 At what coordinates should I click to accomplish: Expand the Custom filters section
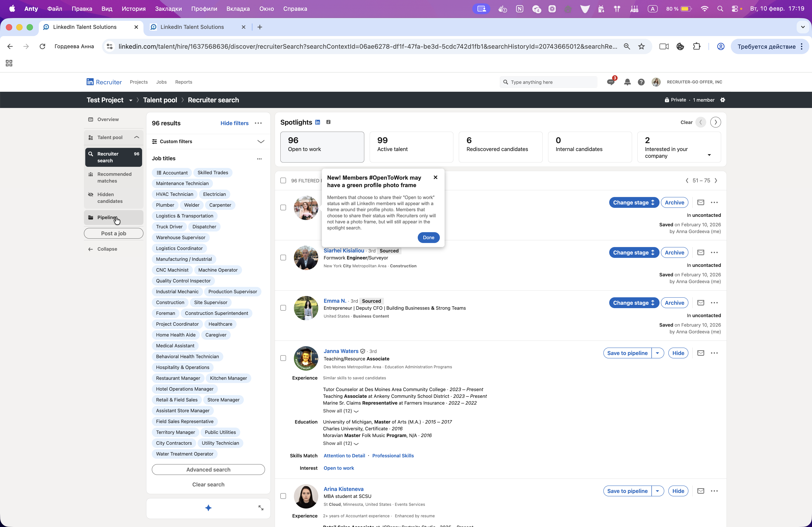click(x=261, y=142)
